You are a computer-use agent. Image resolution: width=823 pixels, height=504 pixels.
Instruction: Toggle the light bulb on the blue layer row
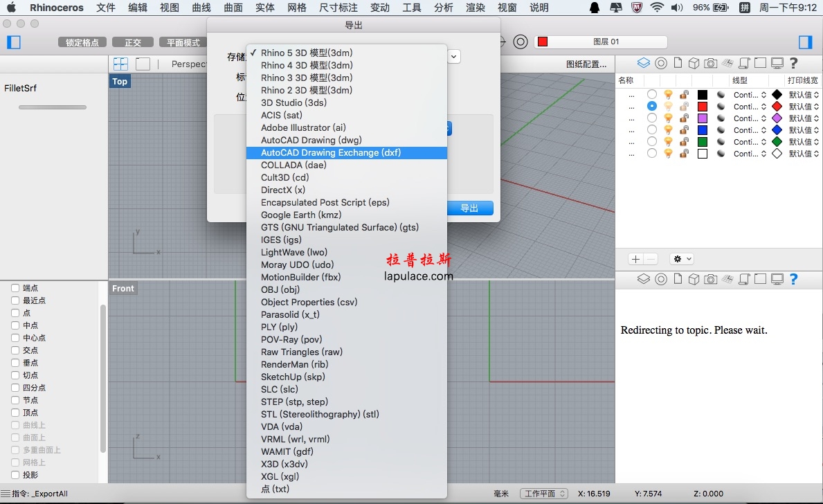pos(668,129)
